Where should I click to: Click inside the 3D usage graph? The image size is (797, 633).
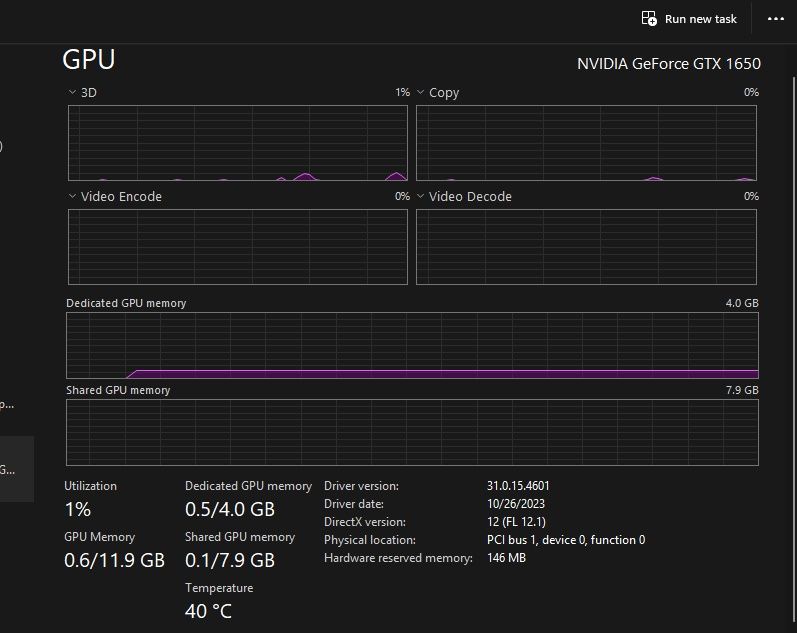click(238, 142)
